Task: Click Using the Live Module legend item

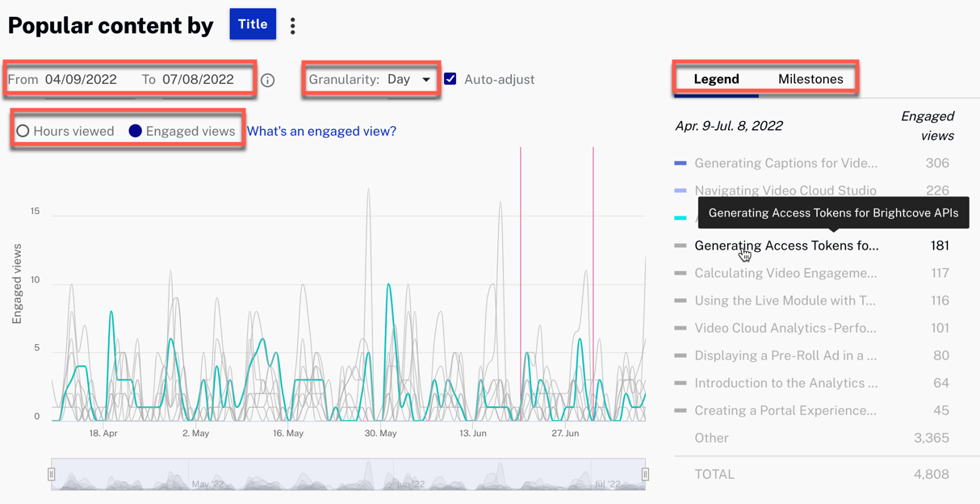Action: (x=785, y=300)
